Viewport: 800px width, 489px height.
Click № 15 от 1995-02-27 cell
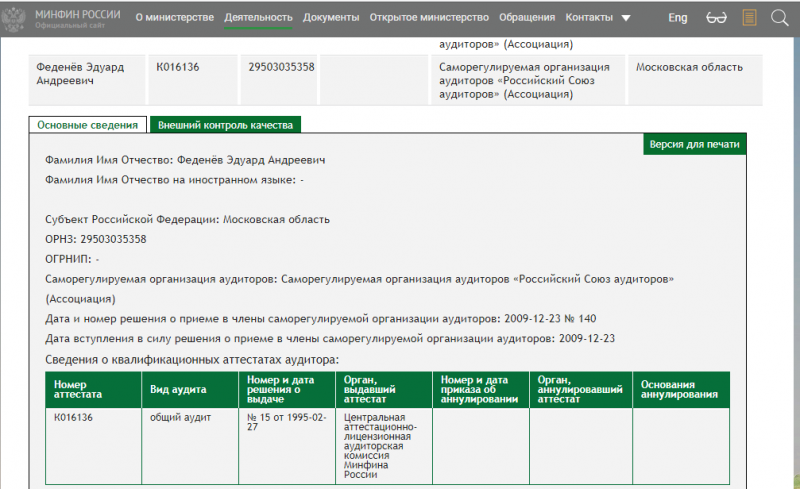coord(287,446)
